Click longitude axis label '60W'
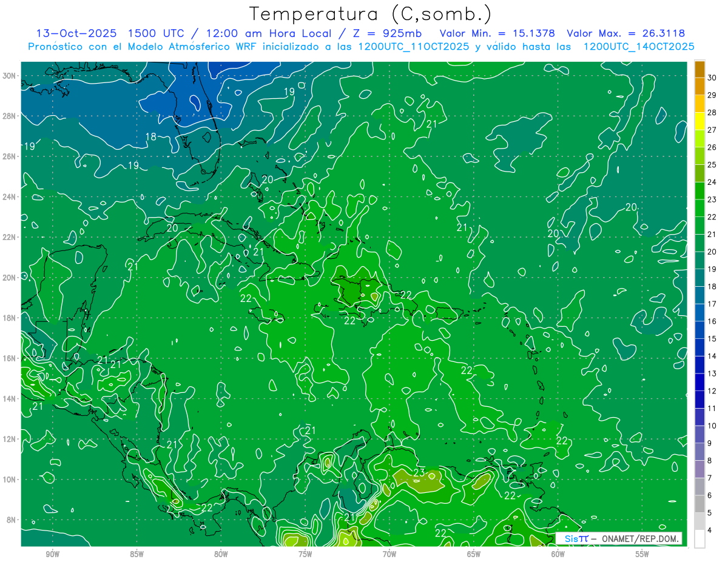The height and width of the screenshot is (562, 728). point(558,554)
